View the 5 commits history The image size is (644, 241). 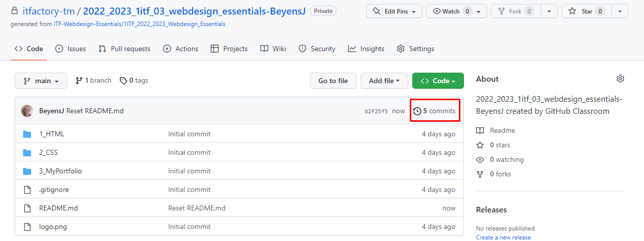coord(434,111)
